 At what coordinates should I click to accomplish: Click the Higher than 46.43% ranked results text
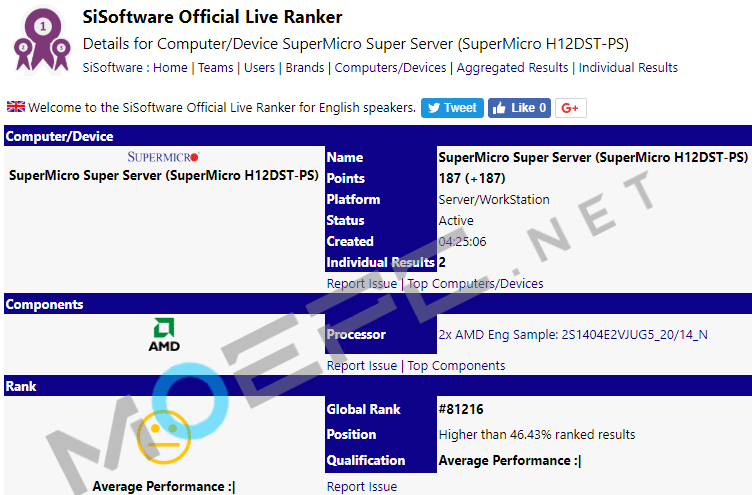(537, 435)
